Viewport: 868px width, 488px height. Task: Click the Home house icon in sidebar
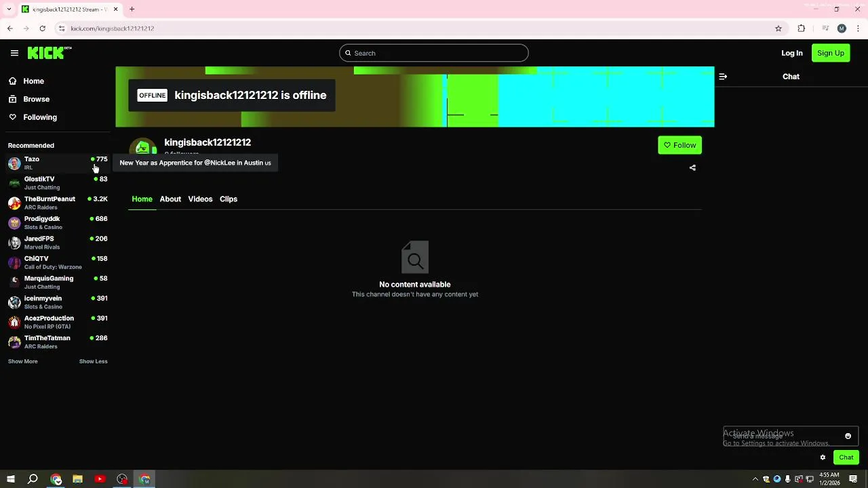[x=13, y=81]
